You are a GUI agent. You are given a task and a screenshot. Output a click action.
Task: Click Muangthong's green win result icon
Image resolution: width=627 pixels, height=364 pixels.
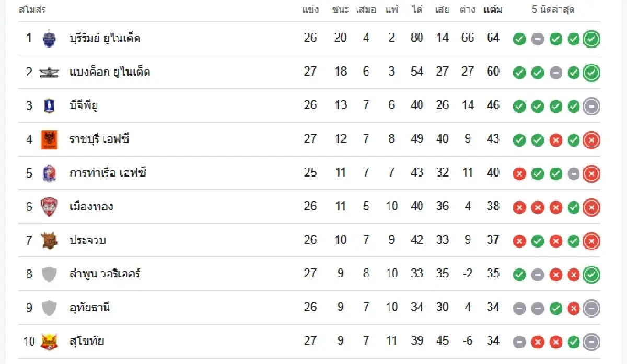click(574, 208)
